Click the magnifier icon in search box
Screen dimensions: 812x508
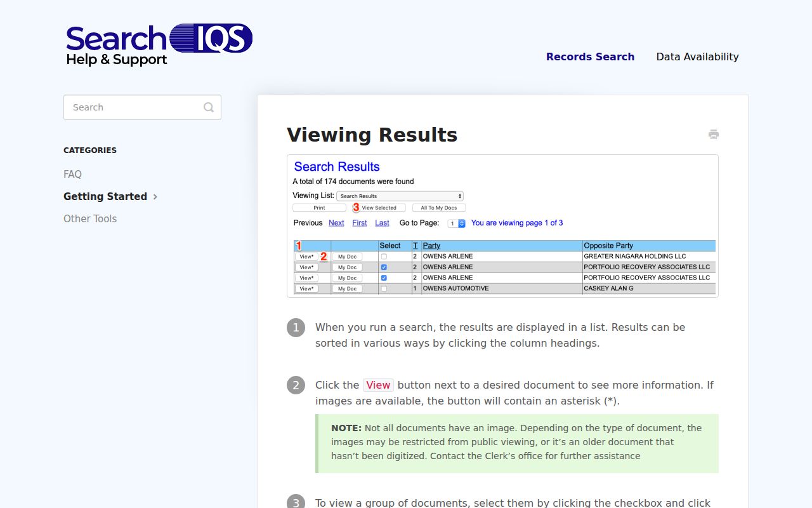point(209,107)
